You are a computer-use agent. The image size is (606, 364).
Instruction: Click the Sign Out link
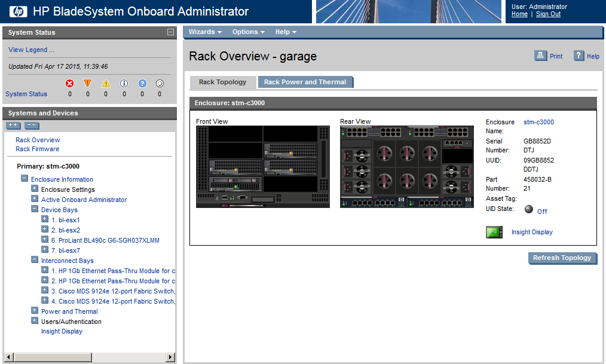(x=548, y=14)
